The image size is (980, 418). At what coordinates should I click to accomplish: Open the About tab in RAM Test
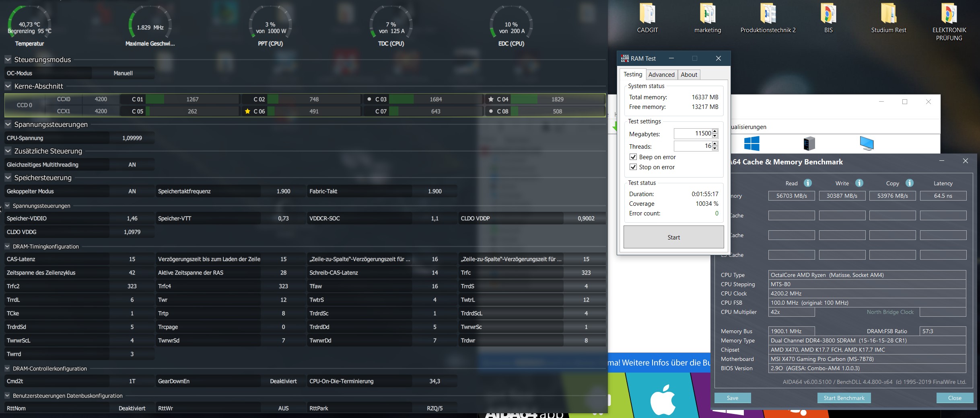click(x=689, y=75)
